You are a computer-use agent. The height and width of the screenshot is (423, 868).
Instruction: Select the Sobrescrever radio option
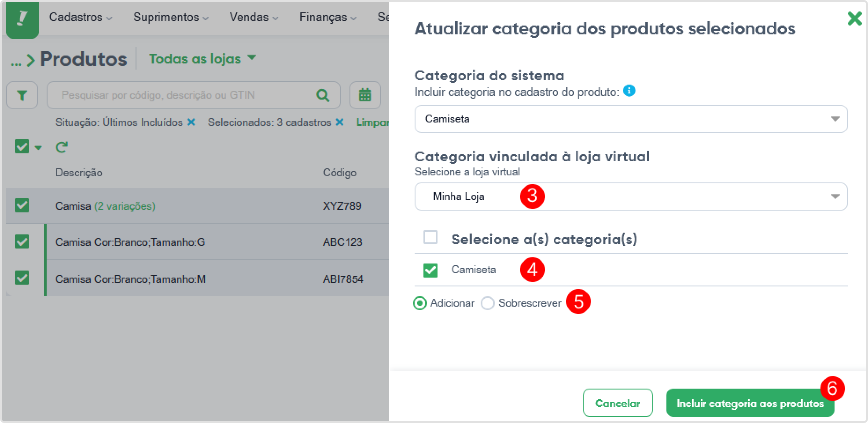[487, 303]
